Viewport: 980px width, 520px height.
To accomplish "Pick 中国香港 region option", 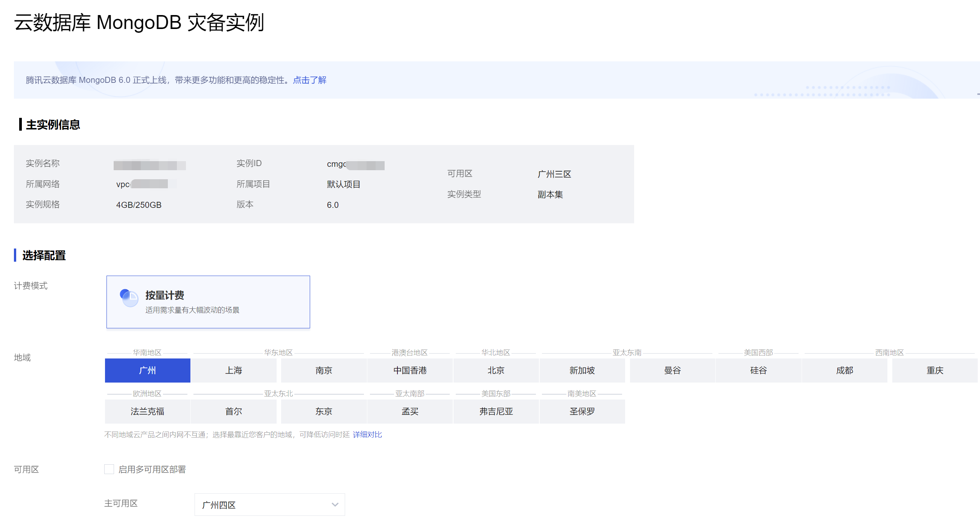I will point(410,370).
